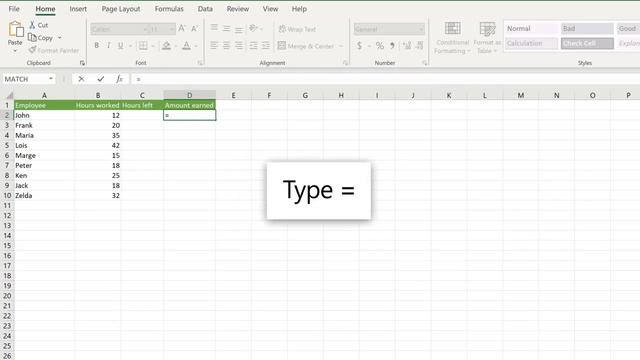
Task: Toggle Wrap Text
Action: [x=297, y=29]
